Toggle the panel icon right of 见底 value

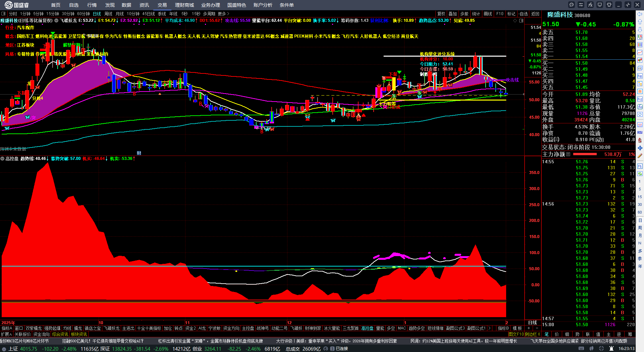coord(521,20)
